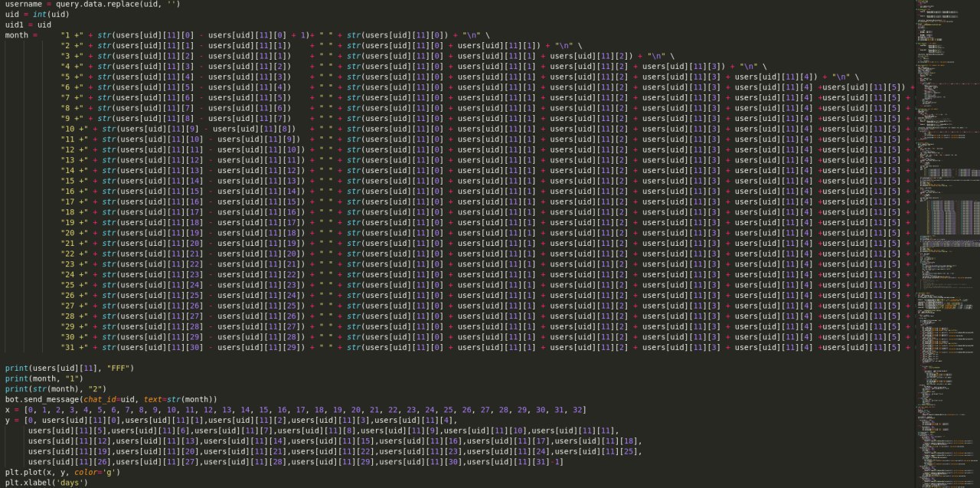
Task: Click the month row beginning with "28 +"
Action: pyautogui.click(x=486, y=316)
